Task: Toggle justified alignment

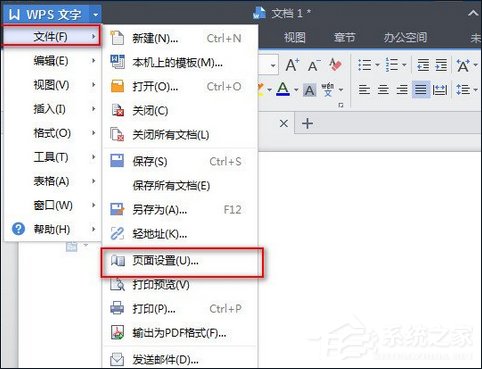Action: coord(421,90)
